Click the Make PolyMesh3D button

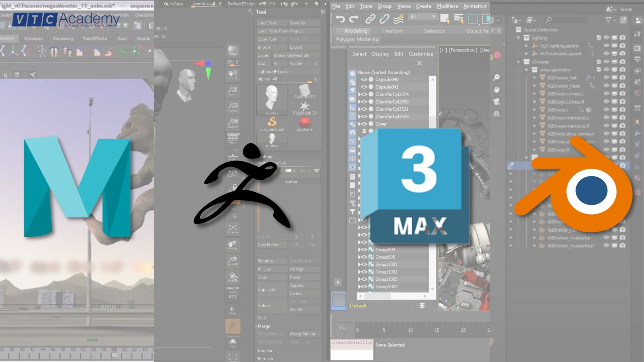pyautogui.click(x=296, y=55)
